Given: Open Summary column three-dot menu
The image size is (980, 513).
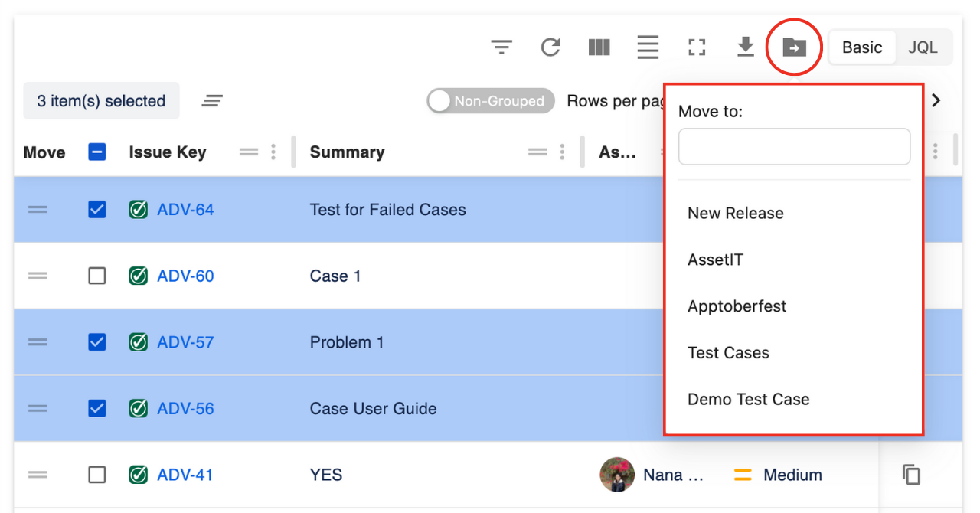Looking at the screenshot, I should point(562,152).
